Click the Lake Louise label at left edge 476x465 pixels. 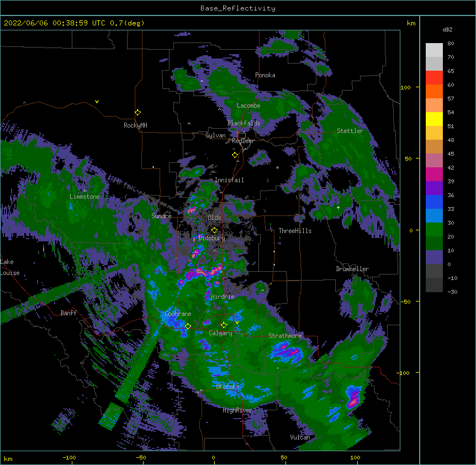(x=9, y=267)
